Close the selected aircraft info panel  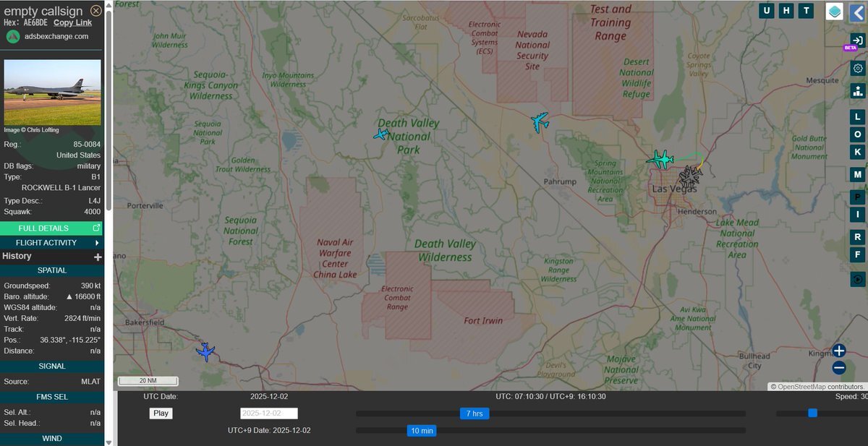pos(96,11)
